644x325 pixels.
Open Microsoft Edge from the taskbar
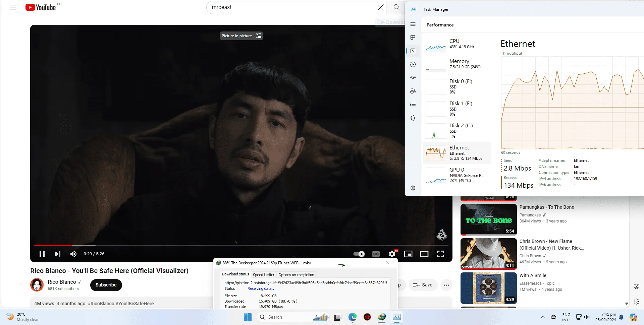click(x=353, y=317)
